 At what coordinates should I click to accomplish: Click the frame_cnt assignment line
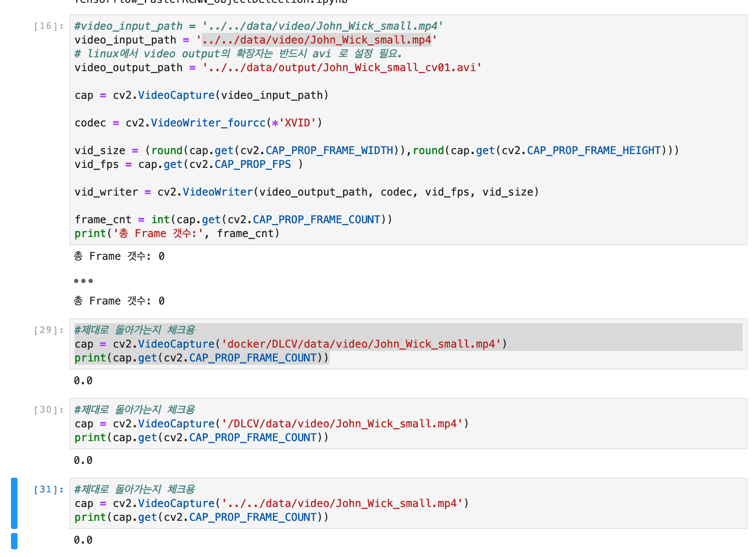click(233, 220)
